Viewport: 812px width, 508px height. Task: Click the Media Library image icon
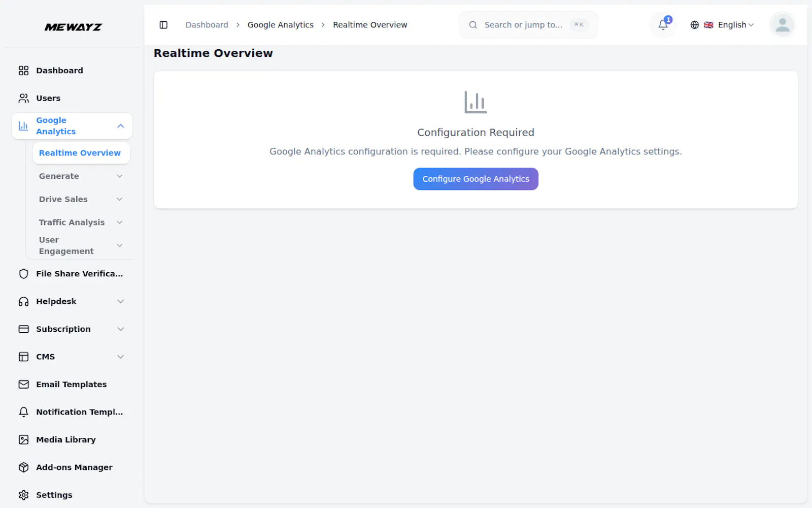[23, 440]
